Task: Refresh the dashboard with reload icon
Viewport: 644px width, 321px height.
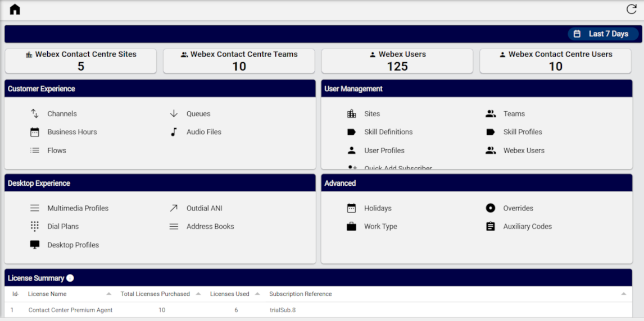Action: [x=631, y=9]
